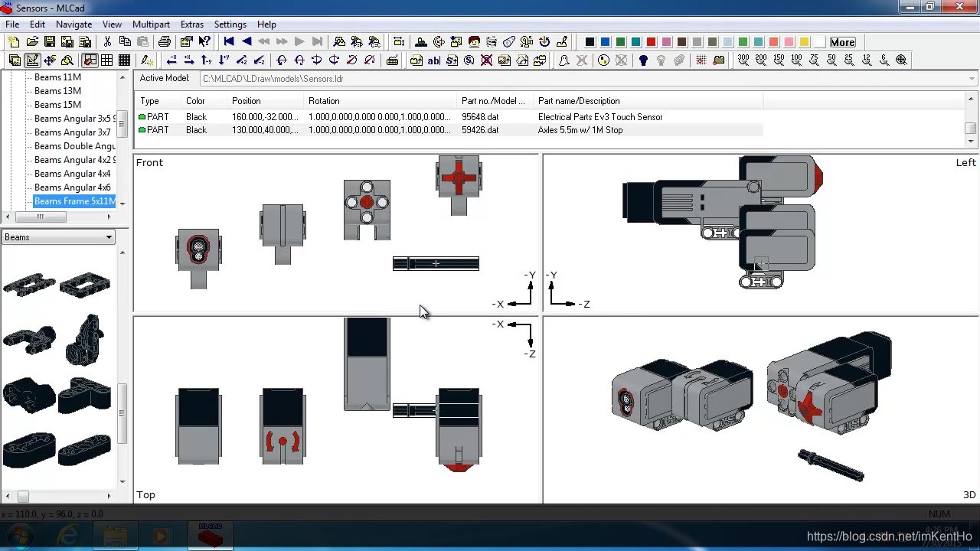
Task: Toggle the view mode button
Action: coord(15,60)
